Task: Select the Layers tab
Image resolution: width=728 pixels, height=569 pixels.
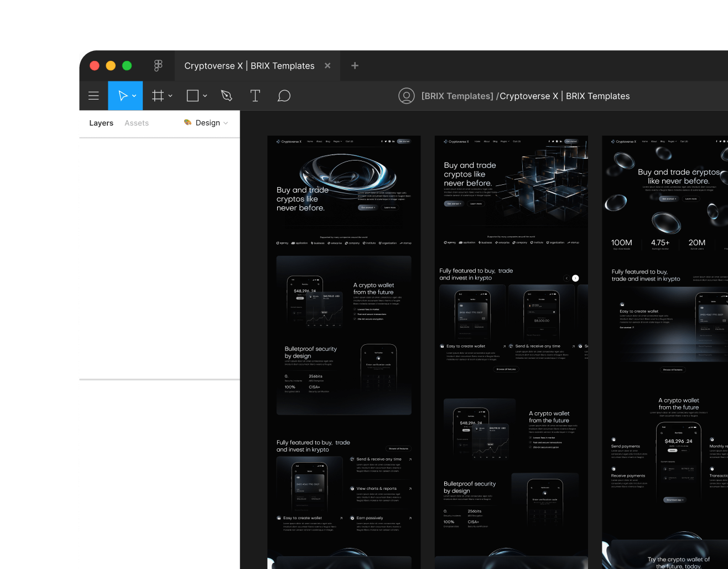Action: 101,123
